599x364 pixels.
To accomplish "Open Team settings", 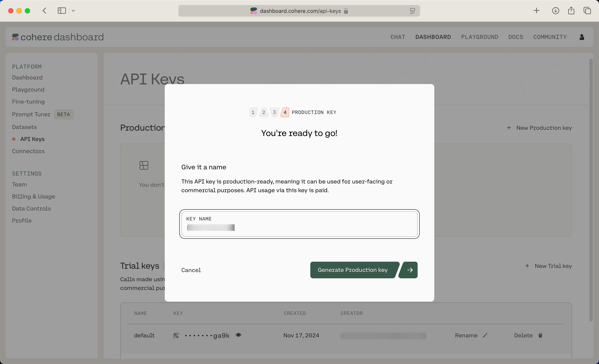I will (x=20, y=184).
